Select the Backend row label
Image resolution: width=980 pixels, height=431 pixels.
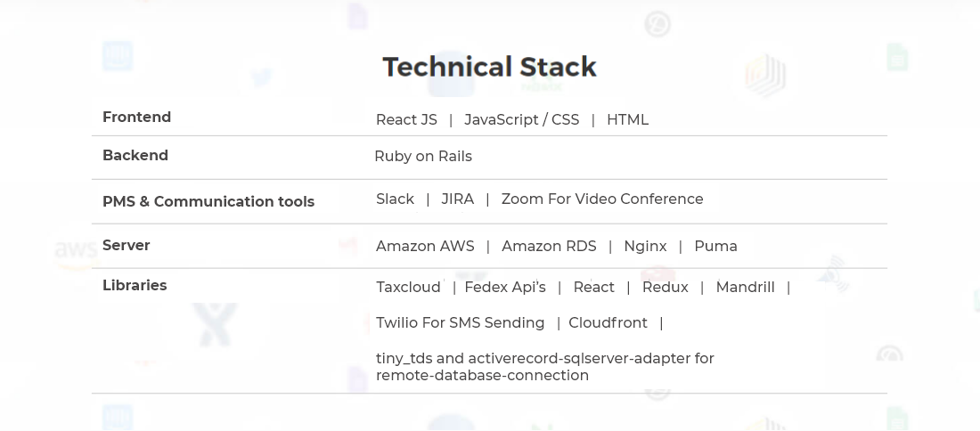coord(135,156)
